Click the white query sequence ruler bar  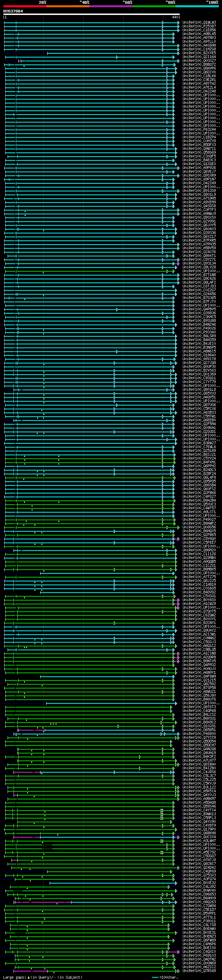click(92, 14)
